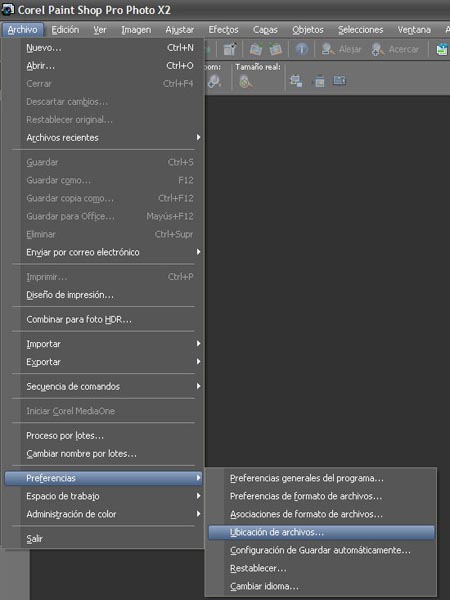Image resolution: width=450 pixels, height=600 pixels.
Task: Click the palettes toolbar icon beside the rotate icons
Action: pos(230,49)
